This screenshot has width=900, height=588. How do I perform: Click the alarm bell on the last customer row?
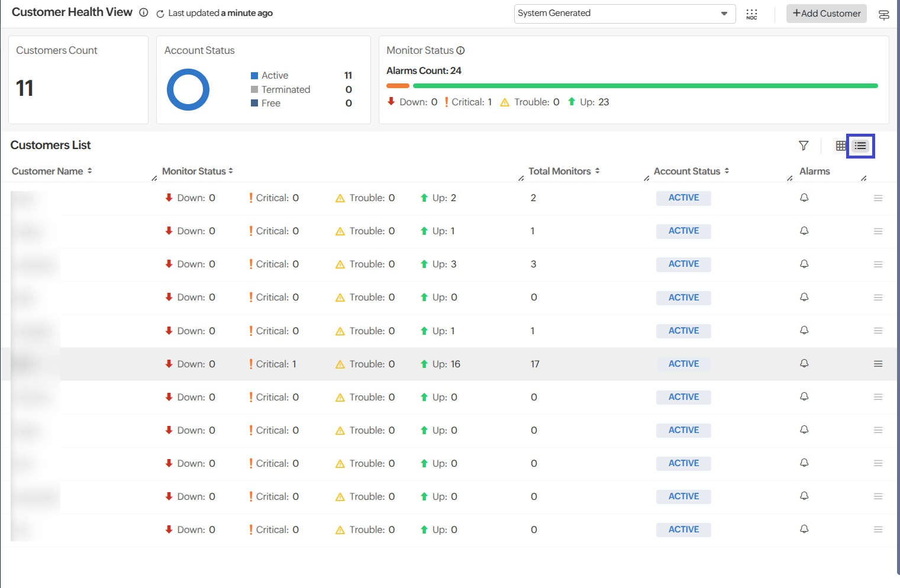coord(804,529)
